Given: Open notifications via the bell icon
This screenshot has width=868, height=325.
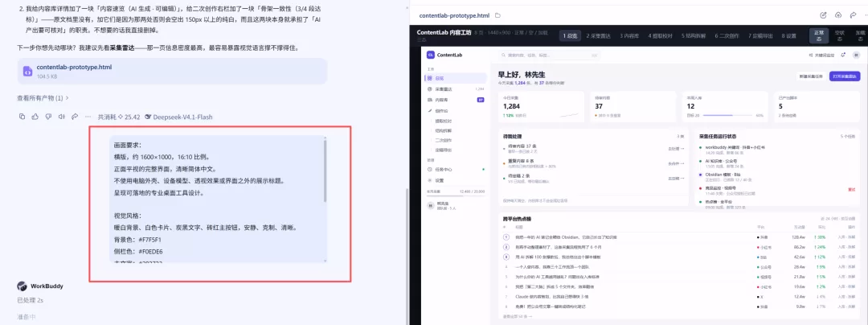Looking at the screenshot, I should pos(843,56).
